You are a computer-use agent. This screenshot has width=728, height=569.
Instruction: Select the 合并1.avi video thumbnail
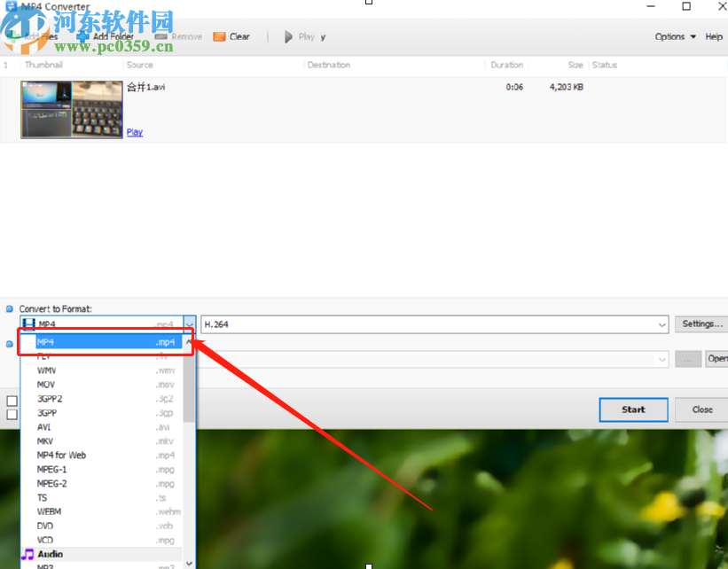(72, 110)
